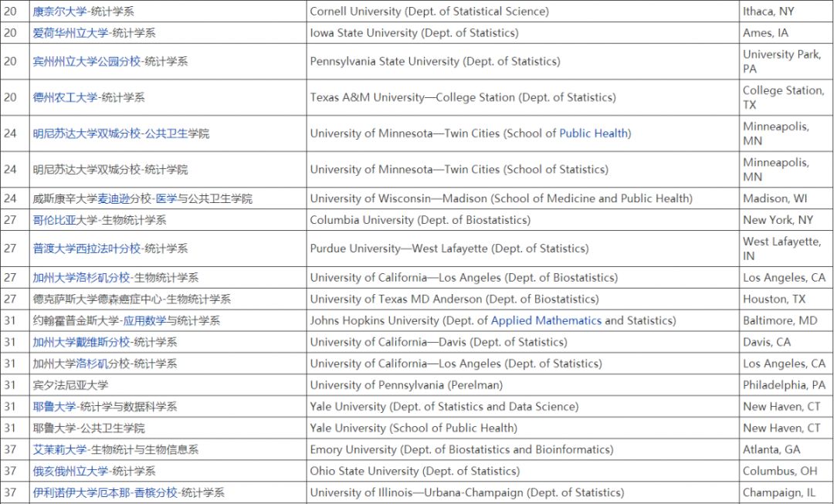Follow the 伊利诺伊大学厄本那-香槟分校 link
The height and width of the screenshot is (504, 834).
[x=105, y=492]
